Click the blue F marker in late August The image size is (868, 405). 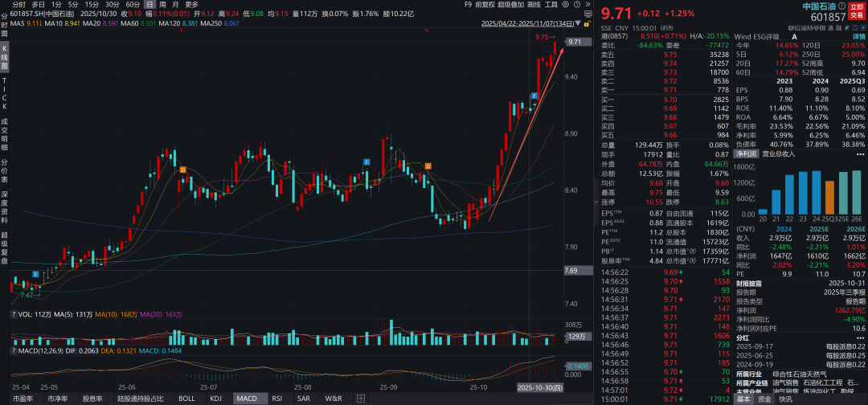click(366, 162)
